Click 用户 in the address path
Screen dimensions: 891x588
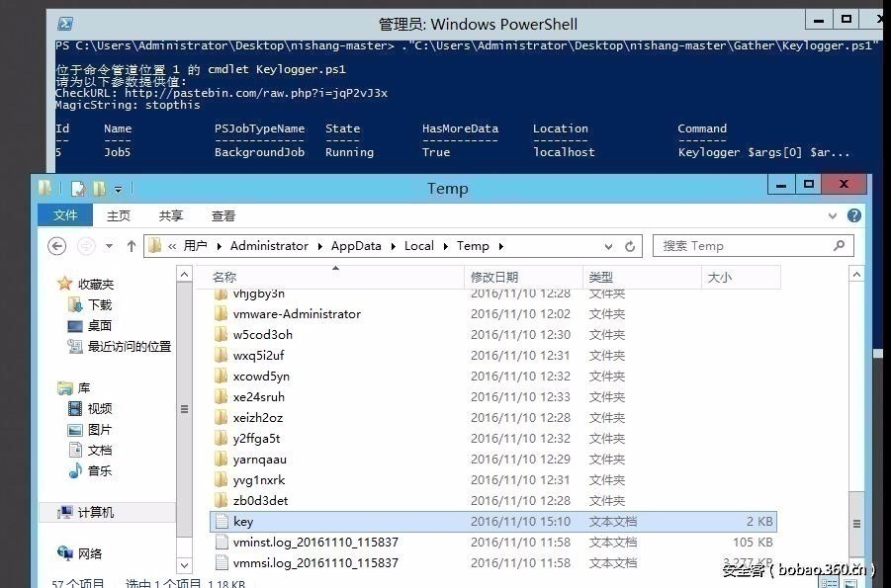(195, 246)
